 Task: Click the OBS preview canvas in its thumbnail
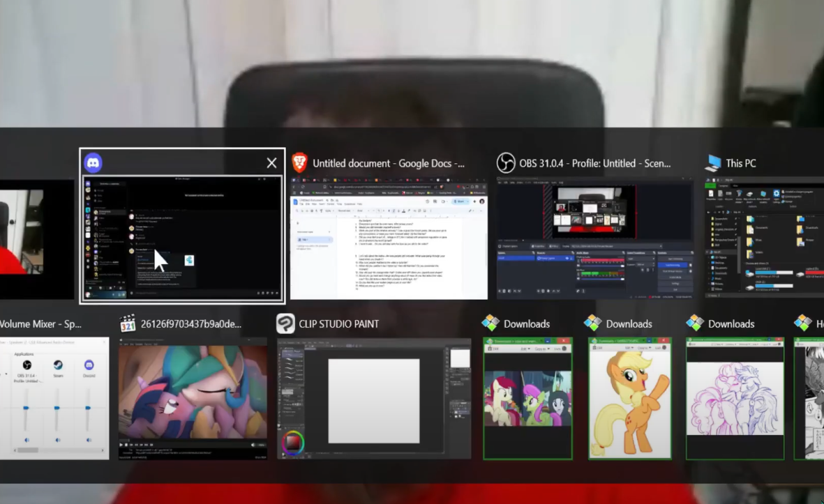(x=589, y=212)
